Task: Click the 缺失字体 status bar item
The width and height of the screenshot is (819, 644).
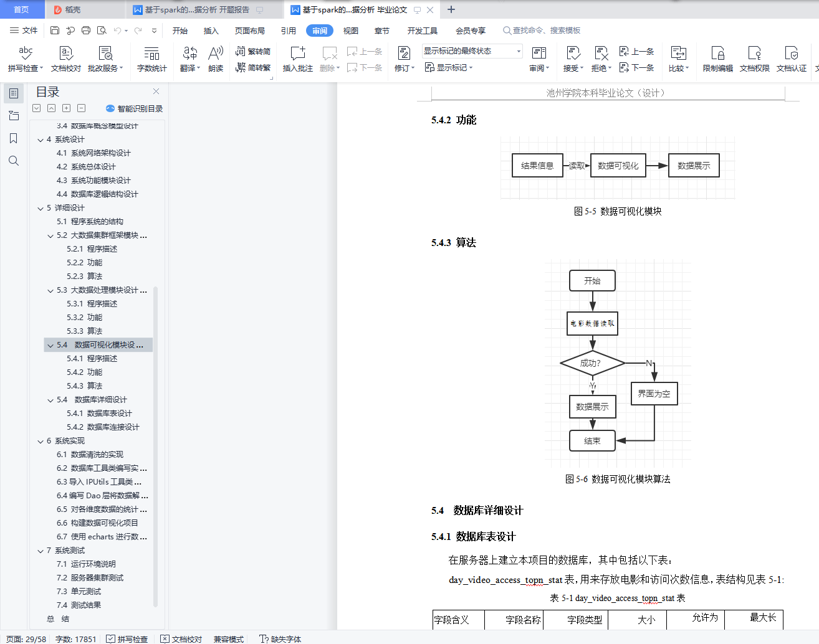Action: [280, 639]
